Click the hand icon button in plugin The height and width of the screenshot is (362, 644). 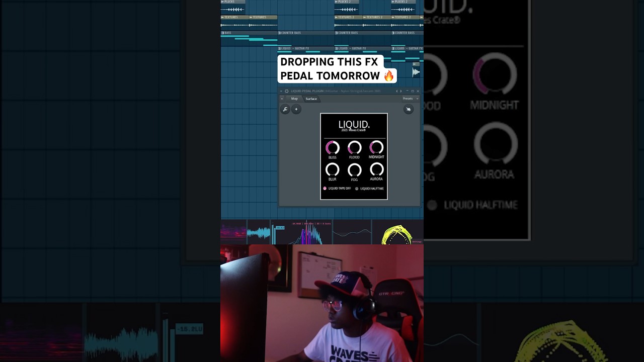tap(408, 109)
